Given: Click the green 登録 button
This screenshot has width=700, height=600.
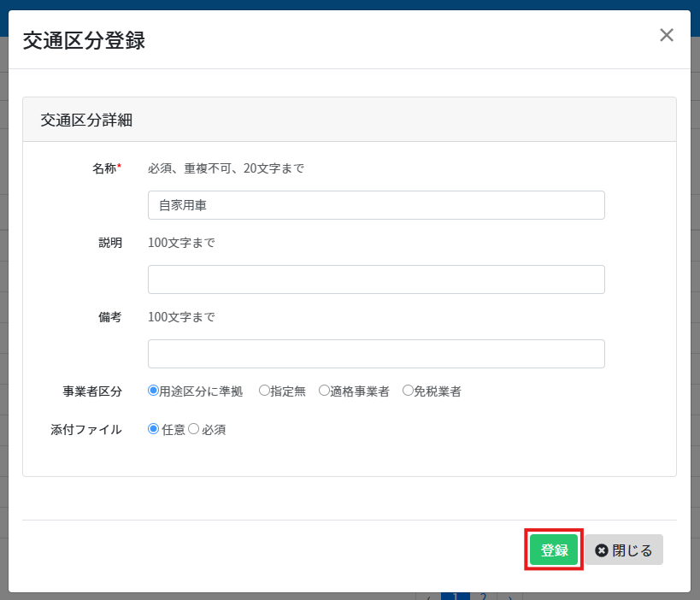Looking at the screenshot, I should coord(554,550).
